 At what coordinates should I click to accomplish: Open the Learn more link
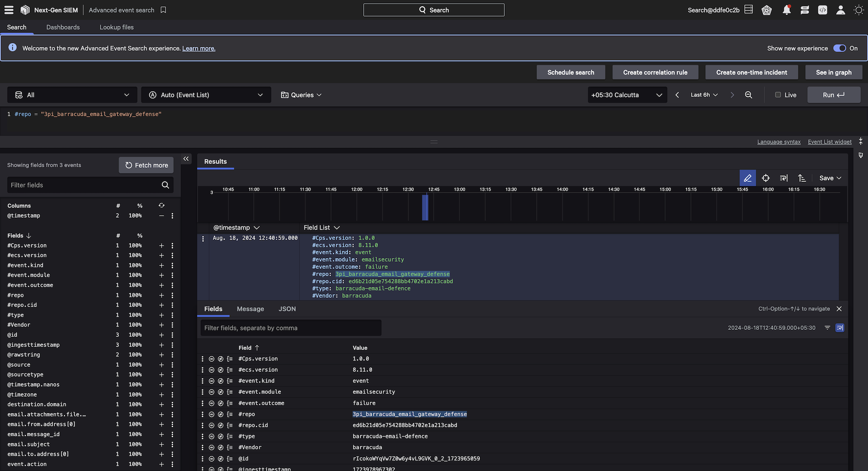coord(198,48)
